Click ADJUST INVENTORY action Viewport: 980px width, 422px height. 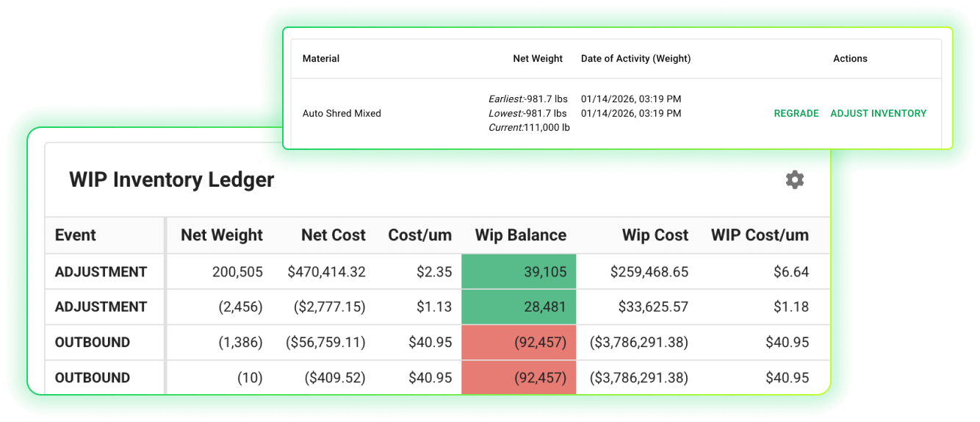click(878, 114)
